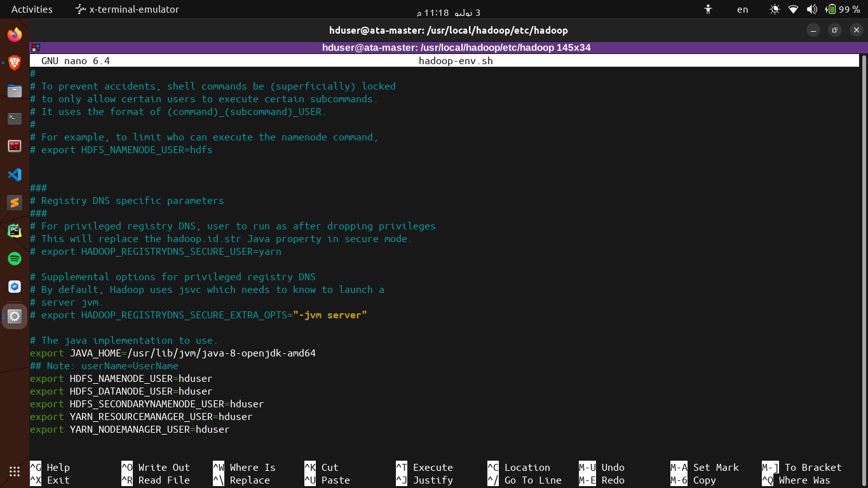The image size is (868, 488).
Task: Open the Files file manager
Action: (x=14, y=91)
